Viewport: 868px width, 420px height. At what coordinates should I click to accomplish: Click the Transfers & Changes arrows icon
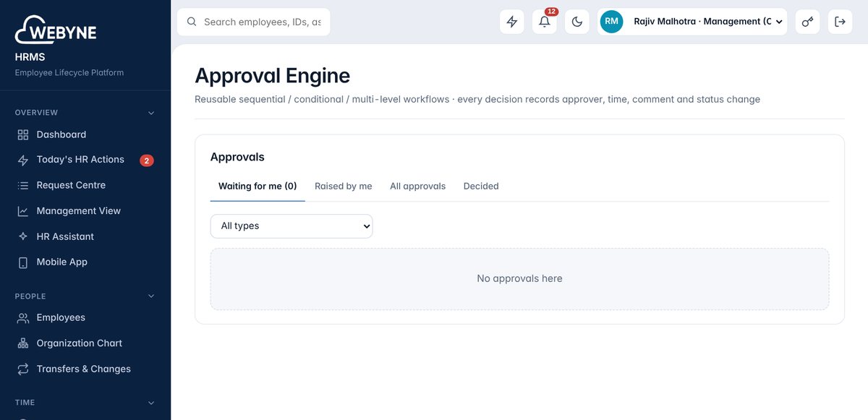(x=23, y=369)
